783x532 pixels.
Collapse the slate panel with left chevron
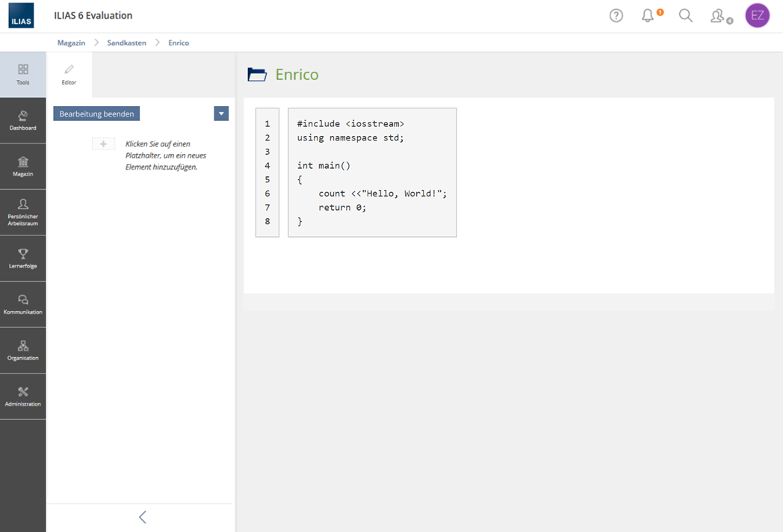pos(142,517)
